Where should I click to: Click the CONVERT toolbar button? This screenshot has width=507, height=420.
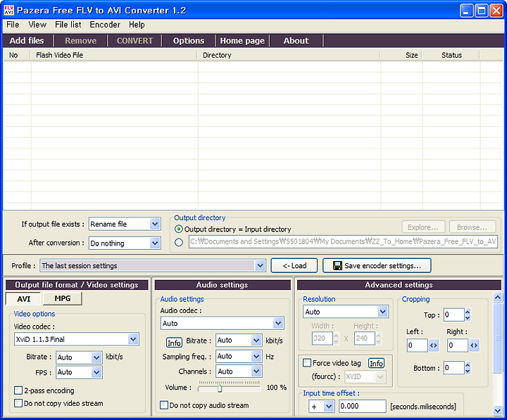pos(134,41)
